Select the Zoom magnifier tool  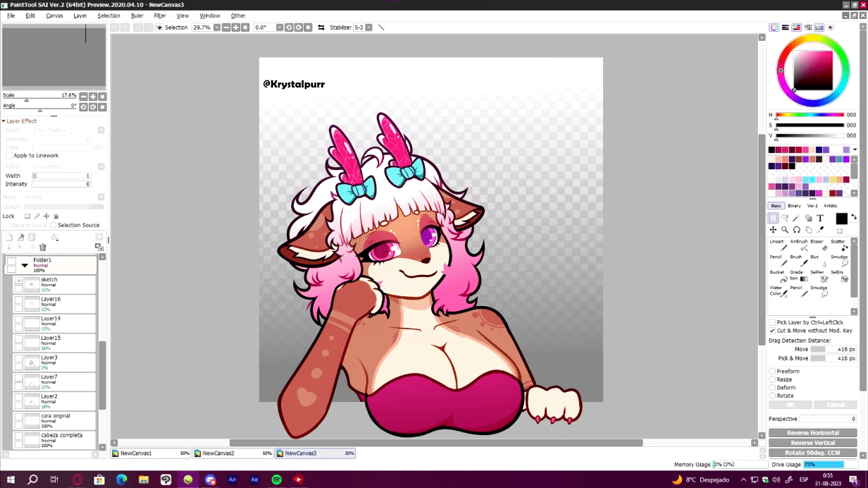pyautogui.click(x=785, y=230)
